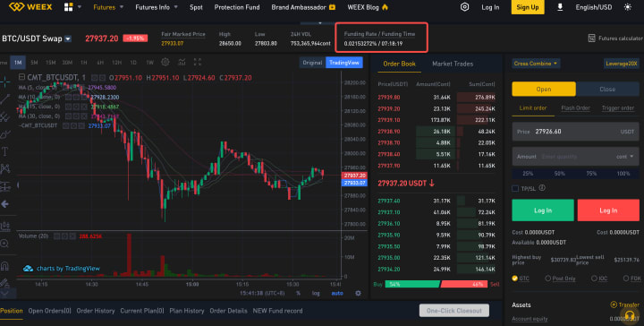The width and height of the screenshot is (644, 326).
Task: Switch chart to TradingView mode
Action: (x=344, y=63)
